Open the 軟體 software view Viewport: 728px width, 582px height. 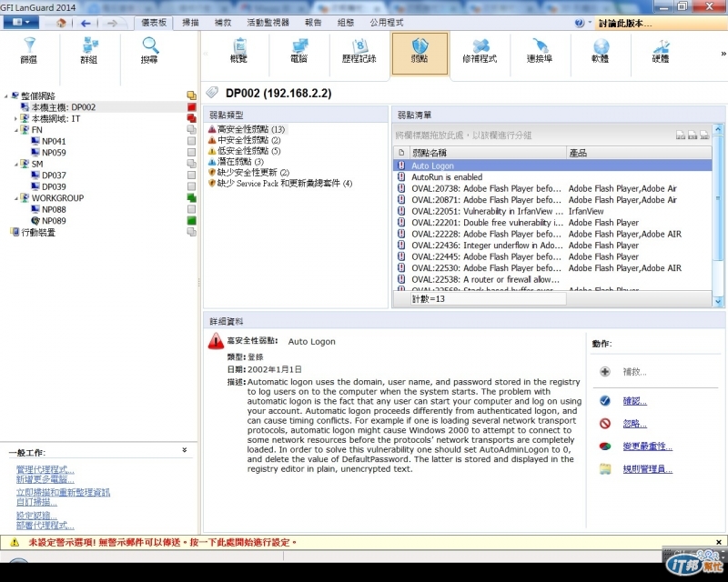point(601,51)
